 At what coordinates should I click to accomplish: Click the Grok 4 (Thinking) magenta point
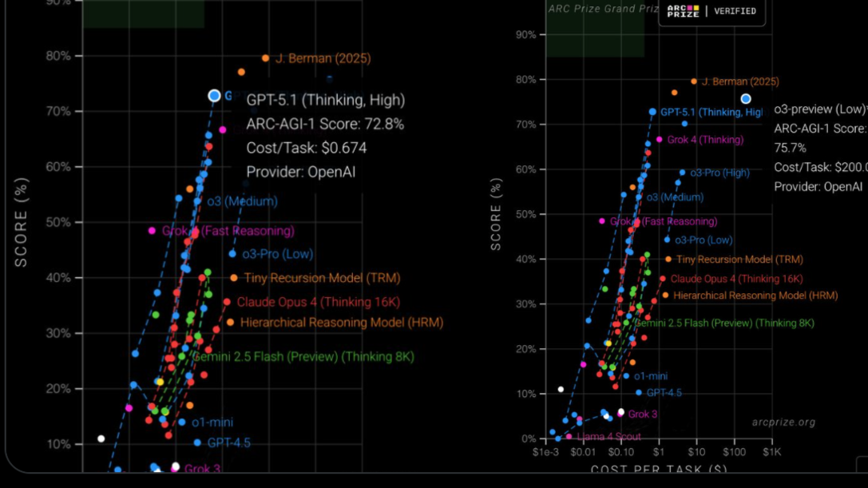pos(659,140)
